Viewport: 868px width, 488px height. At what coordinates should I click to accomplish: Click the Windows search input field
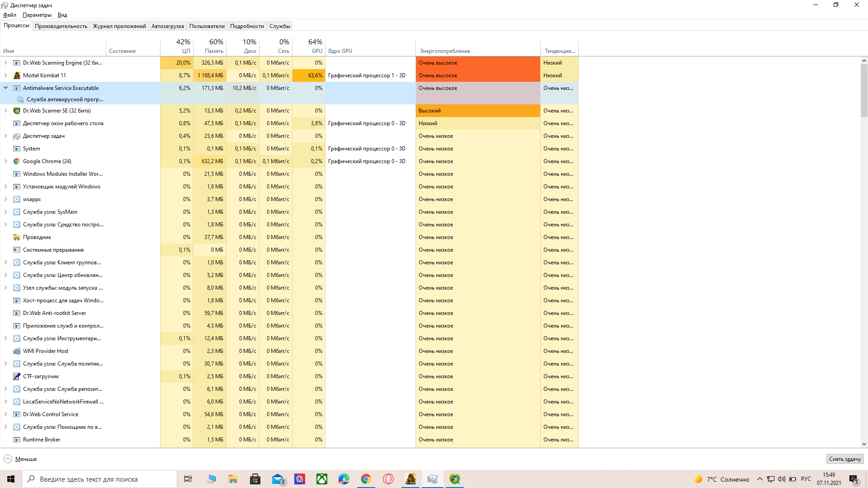pos(99,479)
